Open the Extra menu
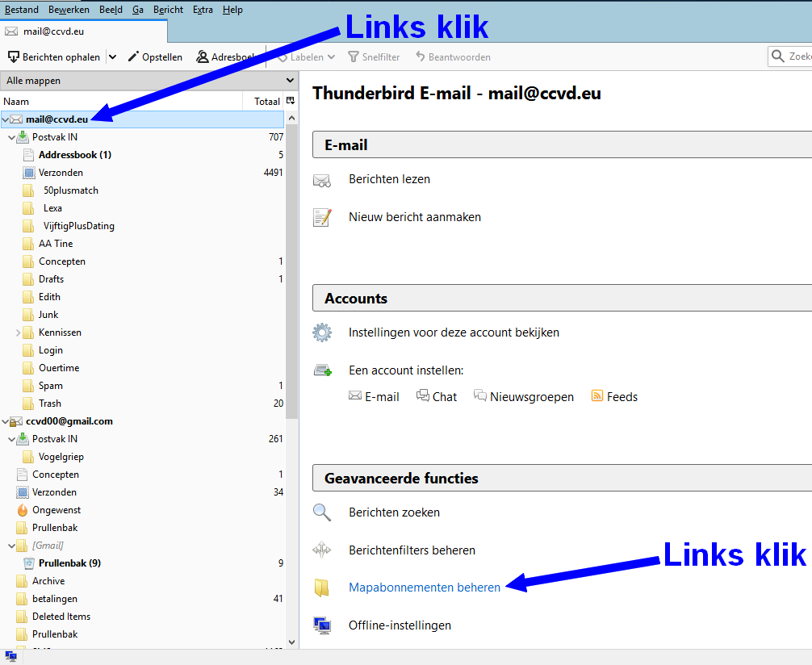The height and width of the screenshot is (665, 812). 203,10
